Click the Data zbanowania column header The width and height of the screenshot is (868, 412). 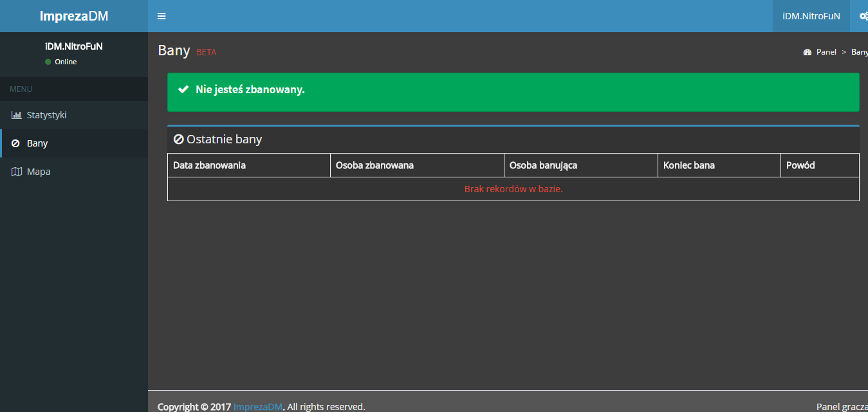pos(209,165)
